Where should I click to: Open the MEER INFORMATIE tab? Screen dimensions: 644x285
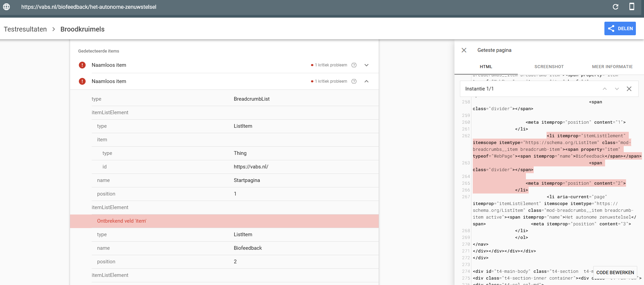[x=612, y=67]
